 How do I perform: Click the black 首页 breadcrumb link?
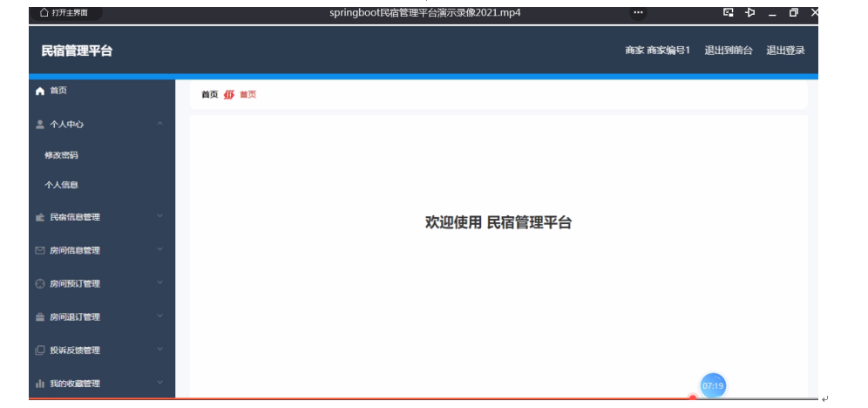coord(210,95)
